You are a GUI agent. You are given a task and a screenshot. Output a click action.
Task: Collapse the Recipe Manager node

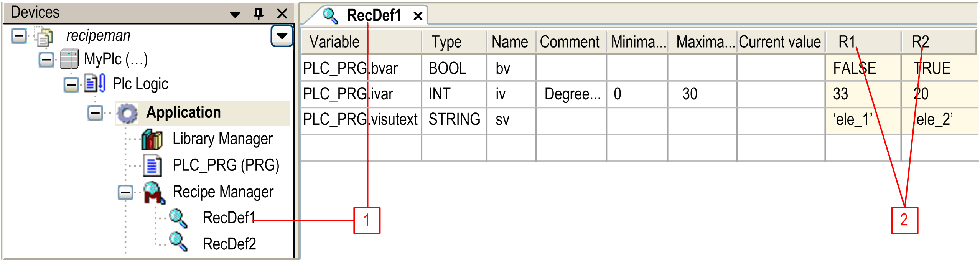(125, 192)
